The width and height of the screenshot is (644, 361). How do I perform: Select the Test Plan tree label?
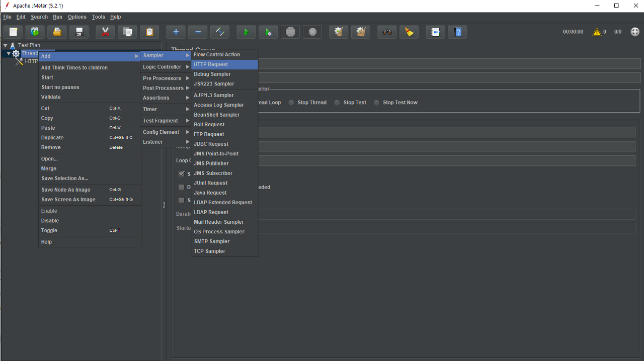click(29, 45)
